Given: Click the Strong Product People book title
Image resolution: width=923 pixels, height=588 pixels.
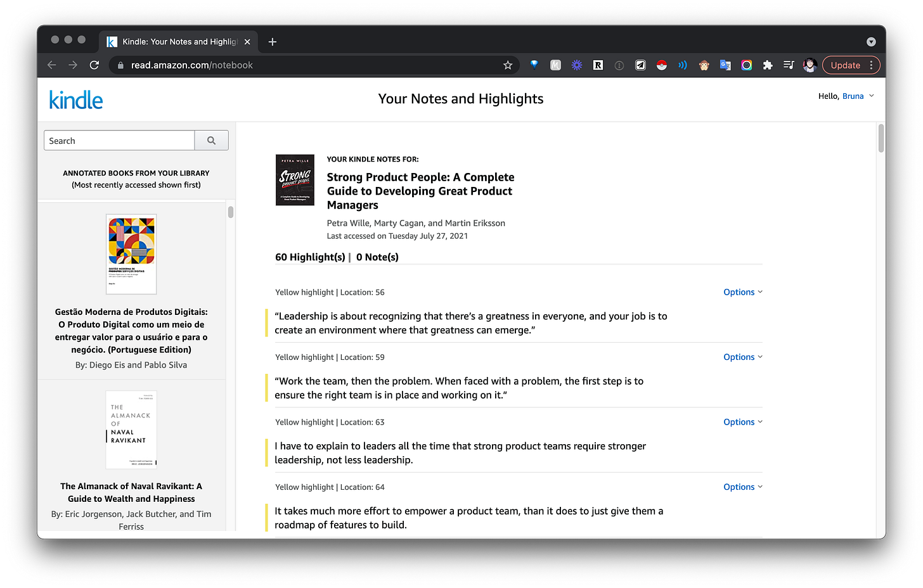Looking at the screenshot, I should point(420,191).
